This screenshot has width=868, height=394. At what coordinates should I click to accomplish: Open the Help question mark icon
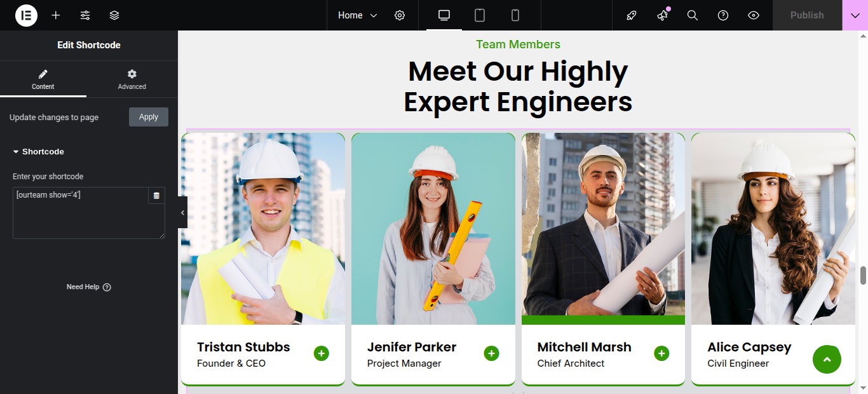[x=723, y=15]
